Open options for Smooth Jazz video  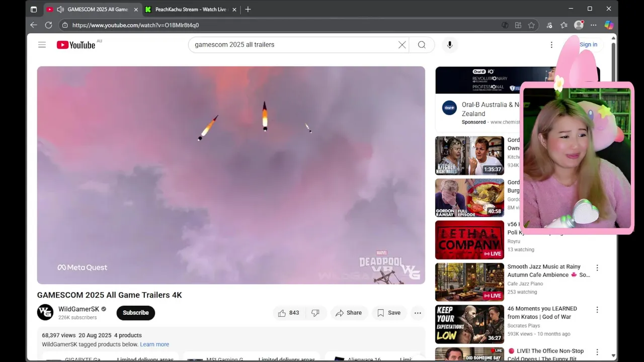(597, 268)
